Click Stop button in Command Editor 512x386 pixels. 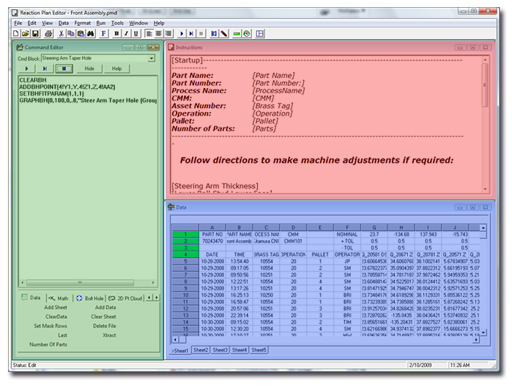64,69
